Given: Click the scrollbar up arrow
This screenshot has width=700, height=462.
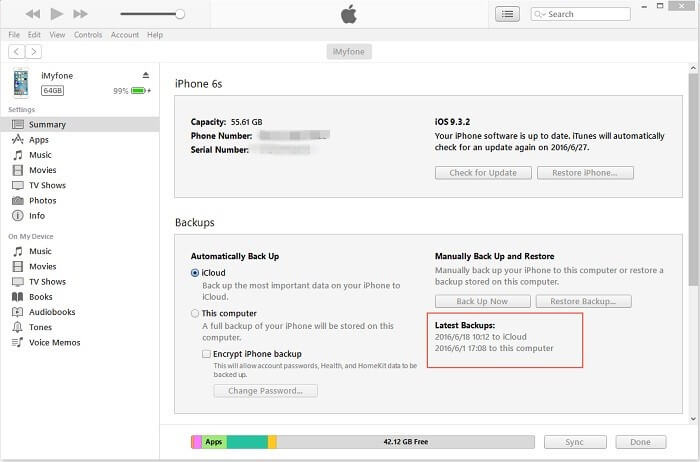Looking at the screenshot, I should tap(693, 68).
